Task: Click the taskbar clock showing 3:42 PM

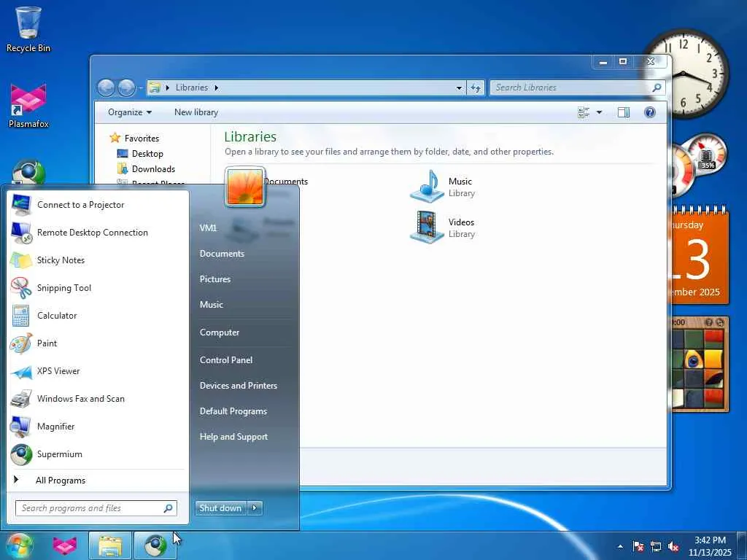Action: [710, 546]
